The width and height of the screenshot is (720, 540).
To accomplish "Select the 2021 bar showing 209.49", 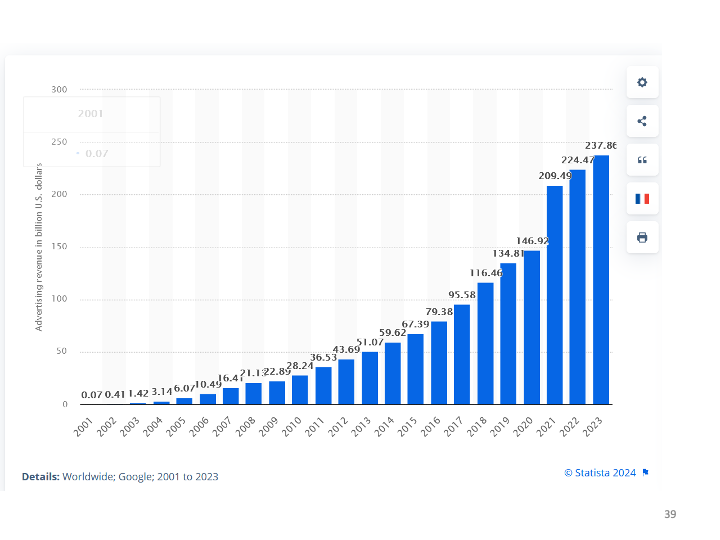I will coord(554,295).
